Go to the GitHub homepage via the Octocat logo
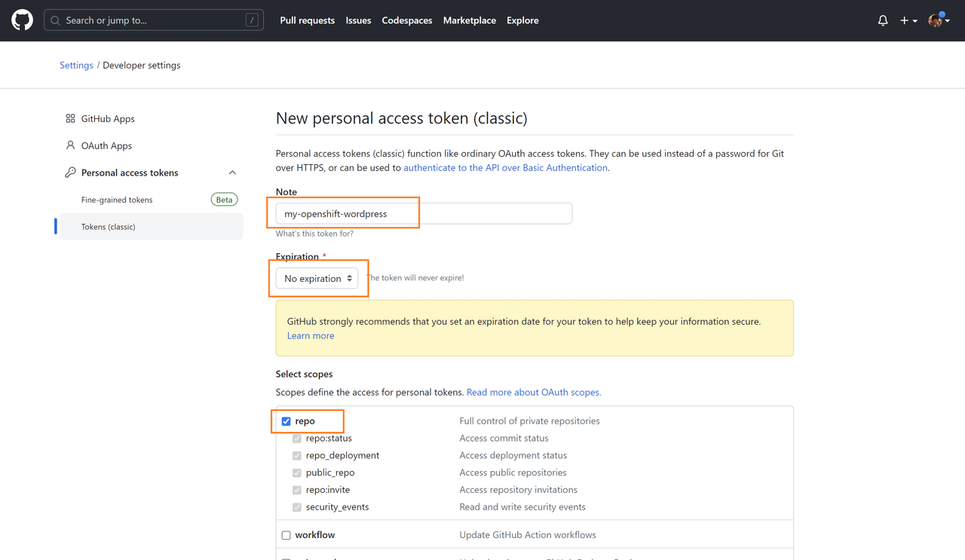The image size is (965, 560). (22, 20)
